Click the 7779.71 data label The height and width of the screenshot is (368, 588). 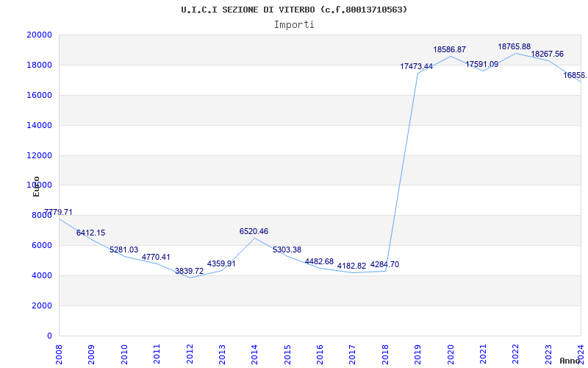tap(58, 212)
